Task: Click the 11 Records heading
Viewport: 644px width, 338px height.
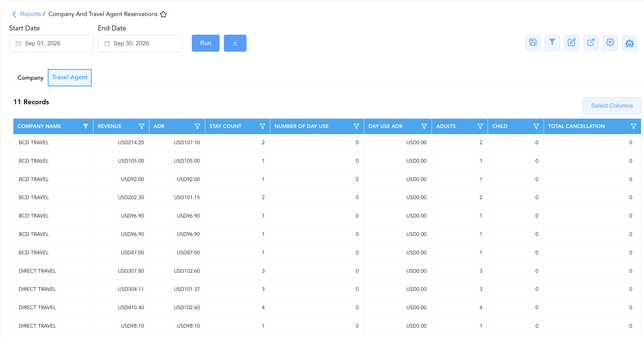Action: pos(31,102)
